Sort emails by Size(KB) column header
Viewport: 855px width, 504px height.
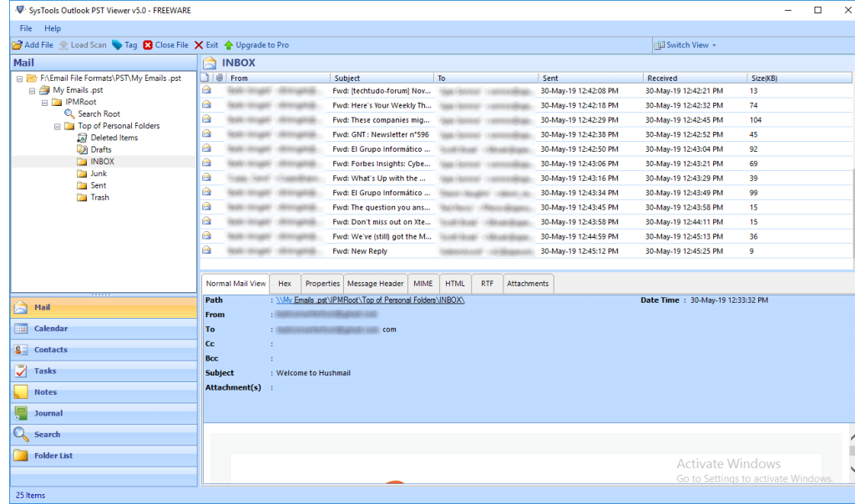(799, 78)
